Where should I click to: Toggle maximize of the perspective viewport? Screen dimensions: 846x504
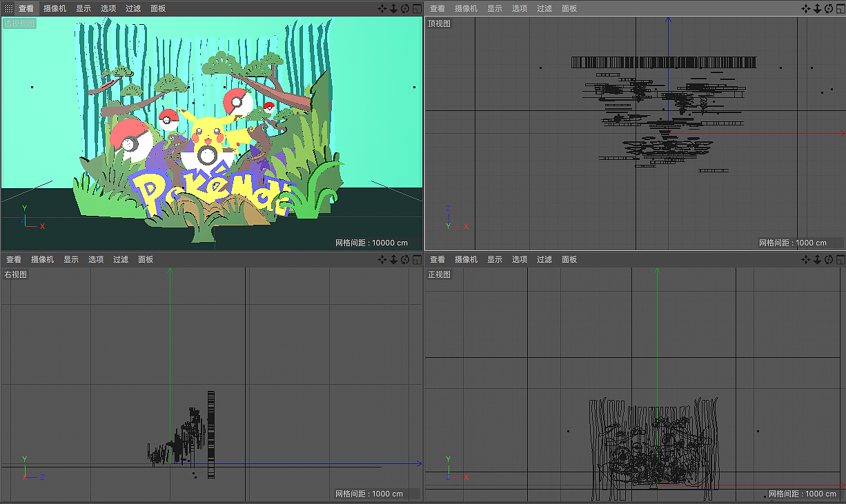pyautogui.click(x=417, y=8)
